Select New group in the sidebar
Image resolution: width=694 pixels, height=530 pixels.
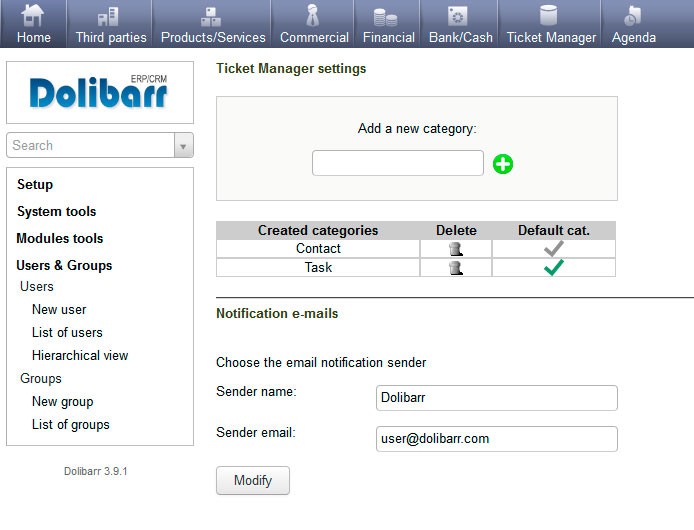63,402
